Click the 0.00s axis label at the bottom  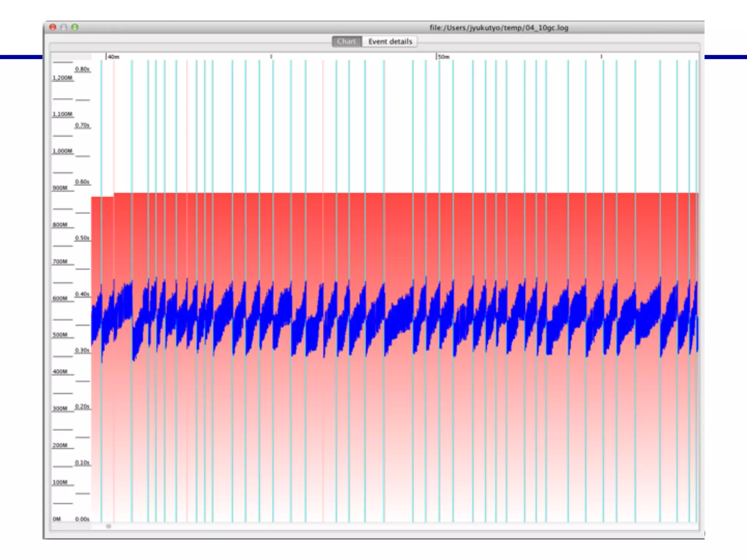82,519
